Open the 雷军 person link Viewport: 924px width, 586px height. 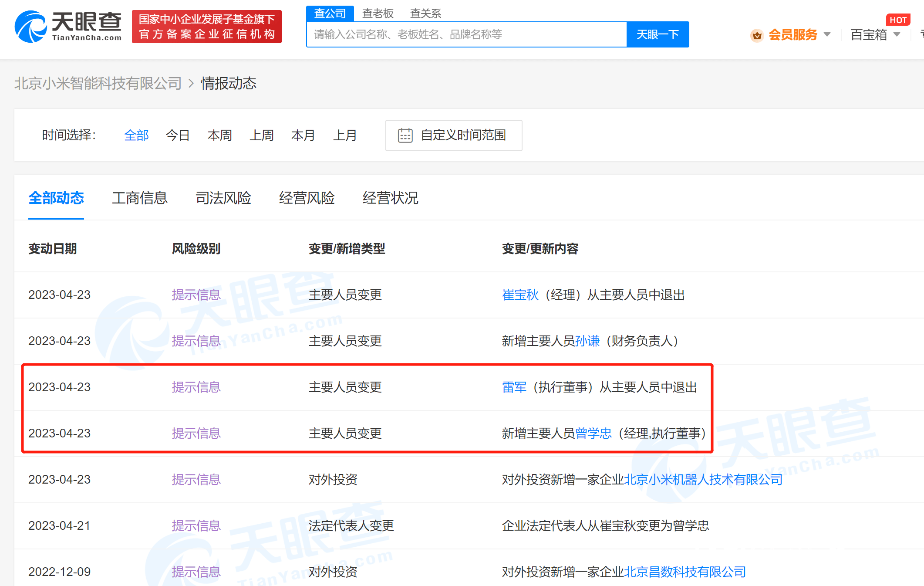point(514,387)
